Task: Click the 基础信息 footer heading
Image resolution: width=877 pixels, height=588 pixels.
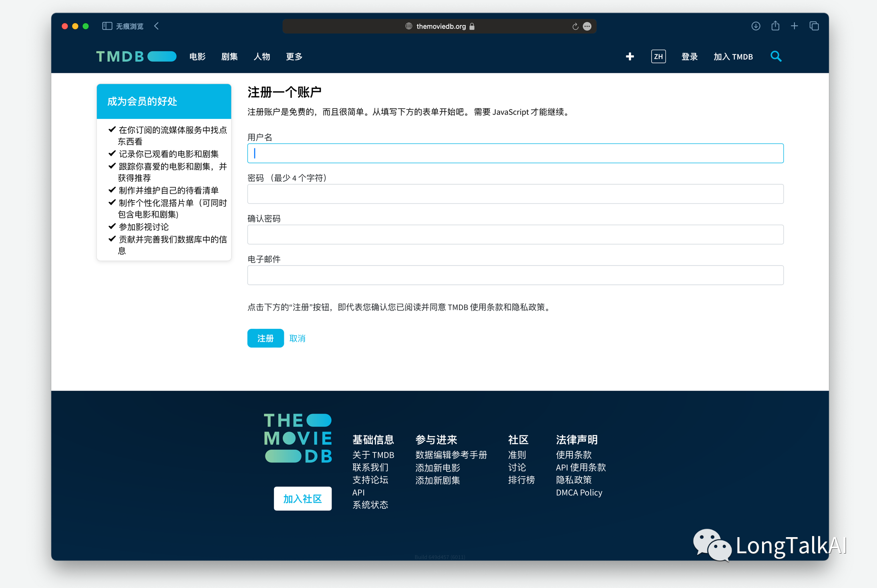Action: click(x=373, y=440)
